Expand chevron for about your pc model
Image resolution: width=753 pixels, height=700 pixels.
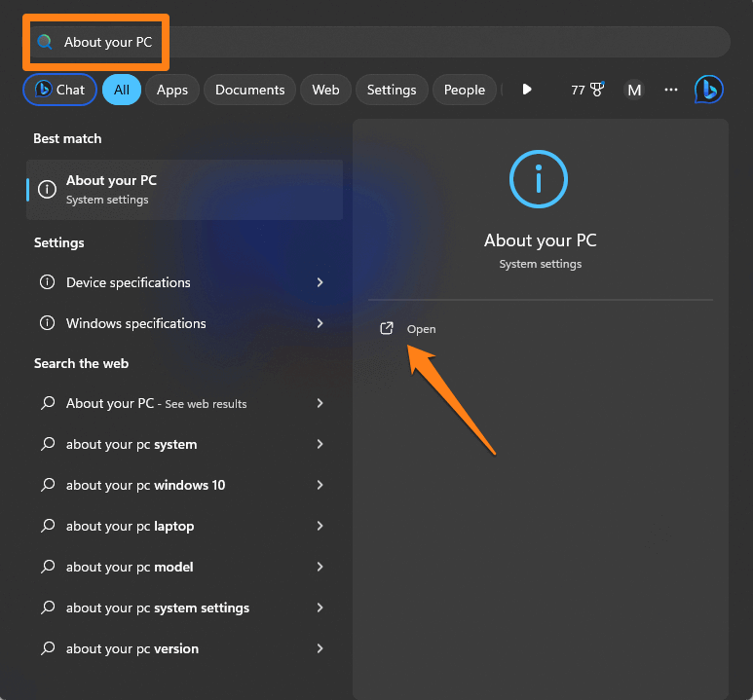click(320, 567)
